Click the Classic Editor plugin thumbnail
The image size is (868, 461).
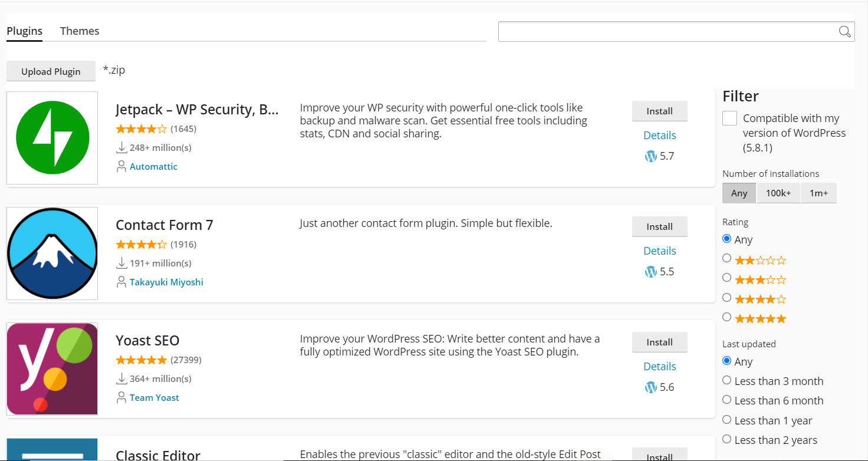(x=52, y=449)
